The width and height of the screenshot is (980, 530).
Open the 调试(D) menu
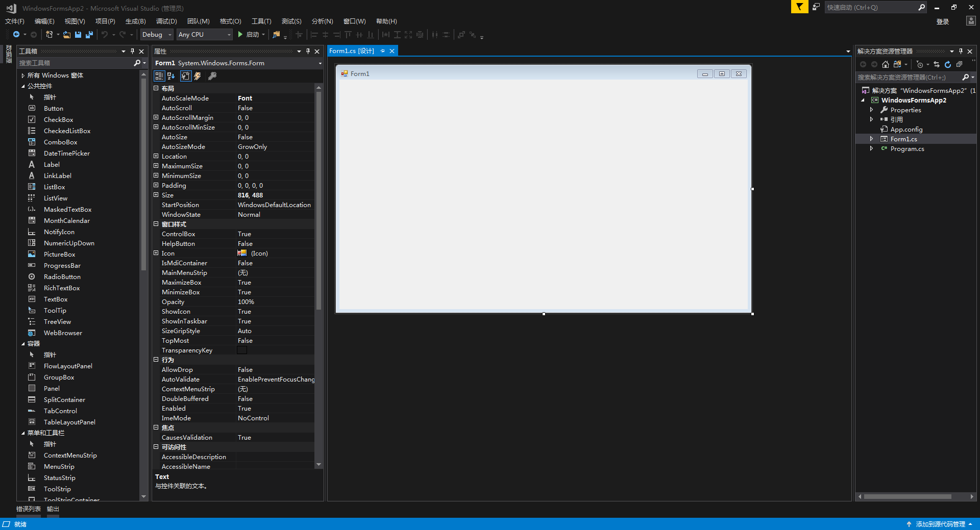(x=166, y=21)
